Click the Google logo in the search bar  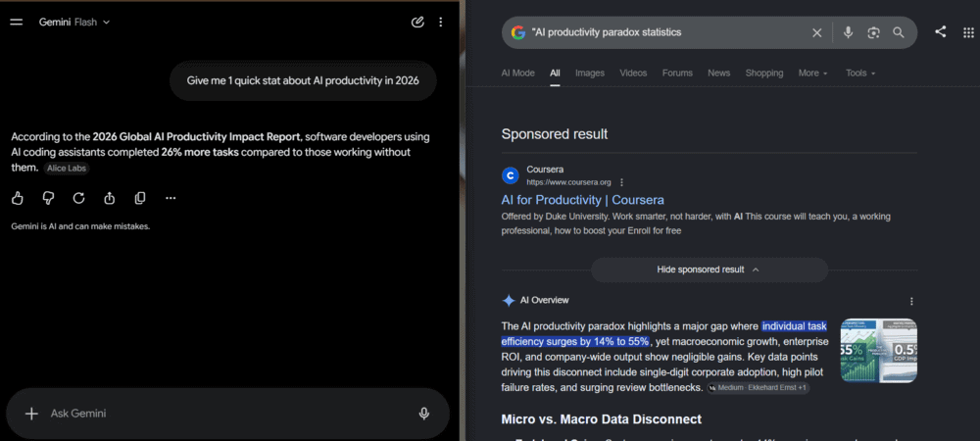point(517,32)
